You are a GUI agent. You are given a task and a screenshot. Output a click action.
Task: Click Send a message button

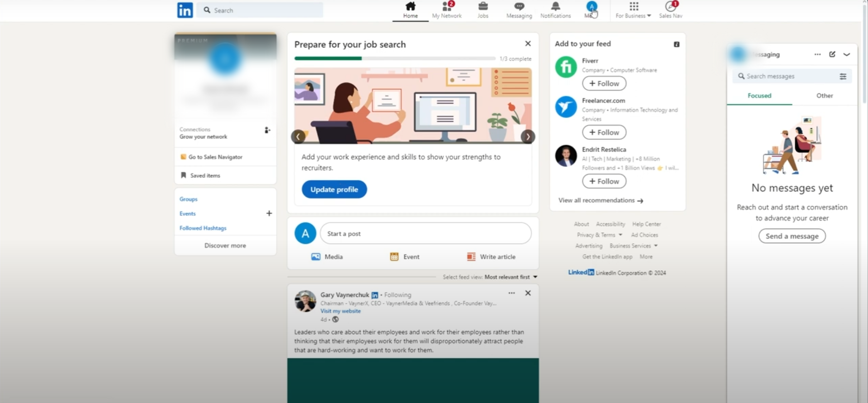(x=792, y=236)
